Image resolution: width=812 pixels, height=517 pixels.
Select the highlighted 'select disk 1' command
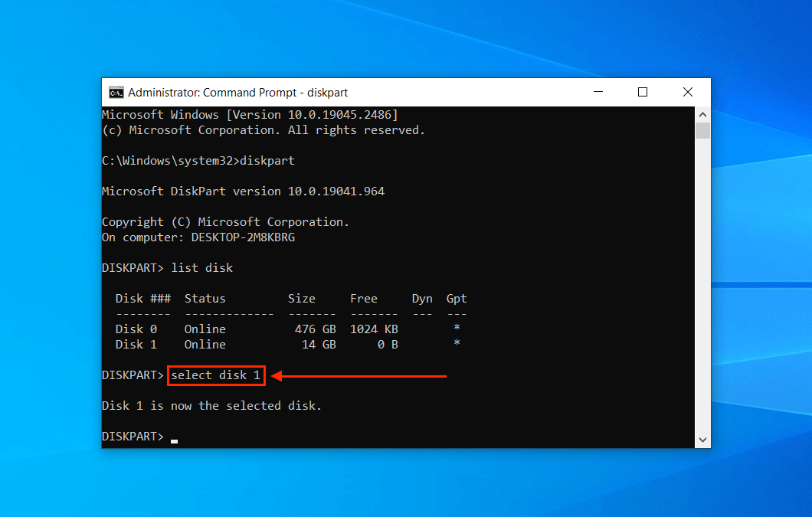[216, 375]
